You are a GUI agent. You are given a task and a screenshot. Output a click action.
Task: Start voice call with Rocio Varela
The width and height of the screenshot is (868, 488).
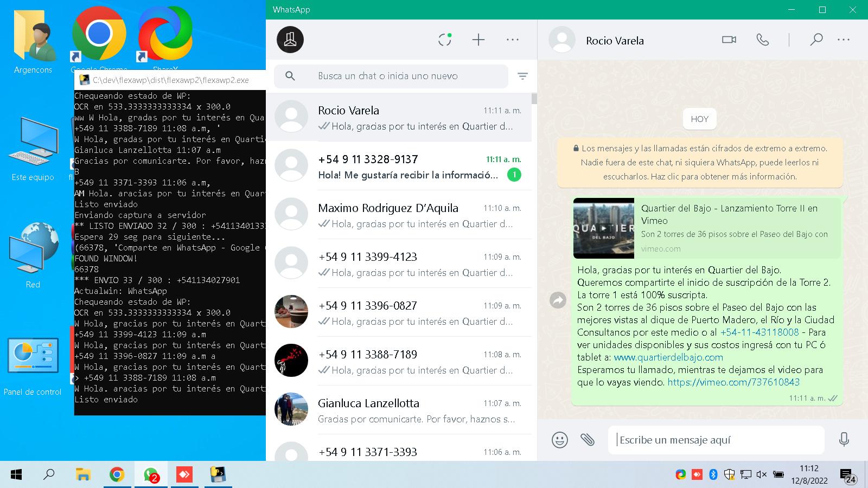(763, 40)
